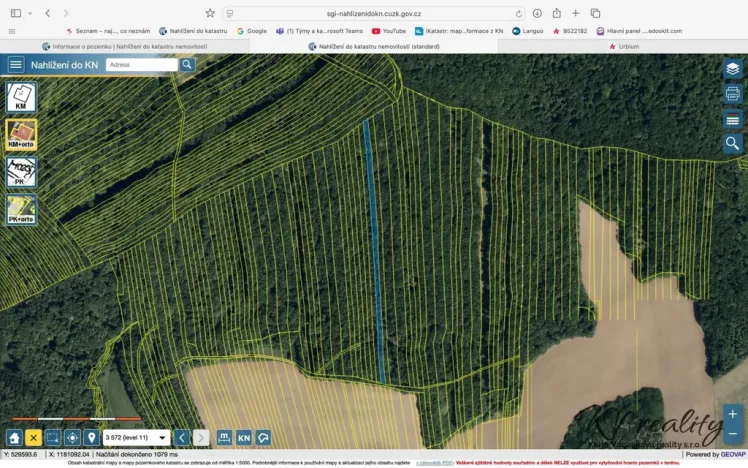
Task: Switch to PK+orto map view
Action: [21, 208]
